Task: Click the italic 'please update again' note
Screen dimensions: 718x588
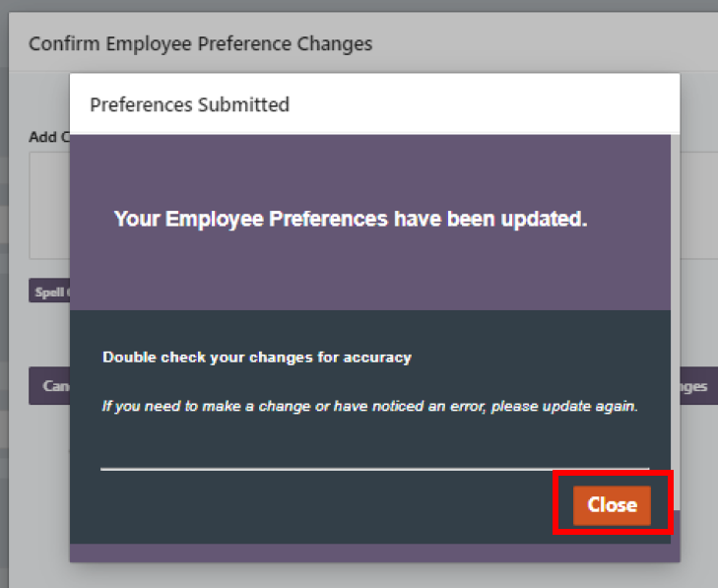Action: 370,406
